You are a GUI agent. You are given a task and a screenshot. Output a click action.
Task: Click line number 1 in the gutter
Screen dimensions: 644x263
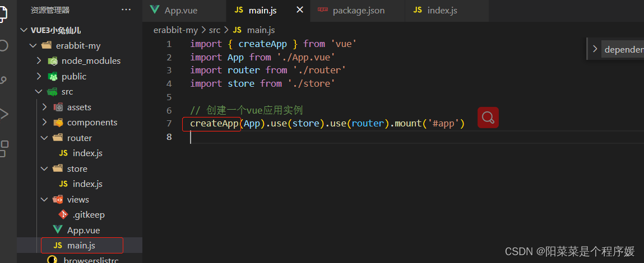tap(169, 44)
